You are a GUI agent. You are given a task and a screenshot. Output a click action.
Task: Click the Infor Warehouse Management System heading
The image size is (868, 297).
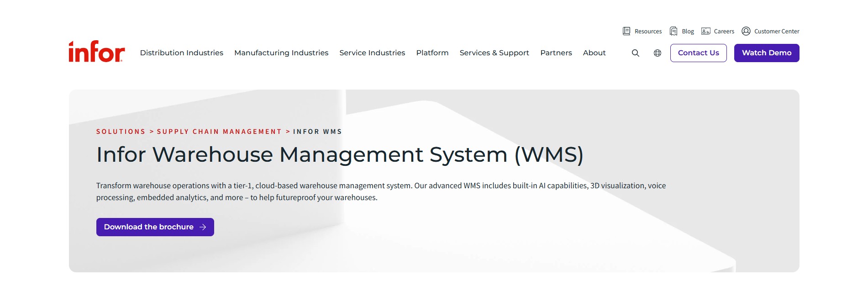(340, 154)
